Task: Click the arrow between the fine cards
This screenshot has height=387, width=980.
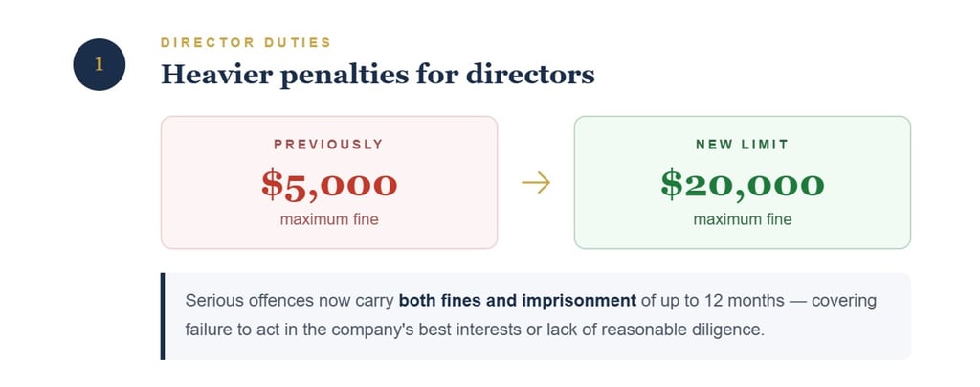Action: pyautogui.click(x=535, y=182)
